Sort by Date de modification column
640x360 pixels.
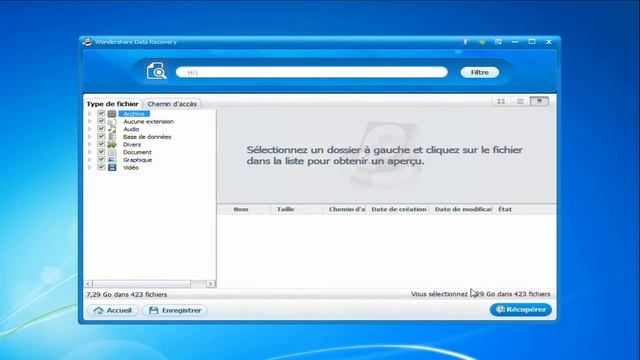click(x=463, y=209)
